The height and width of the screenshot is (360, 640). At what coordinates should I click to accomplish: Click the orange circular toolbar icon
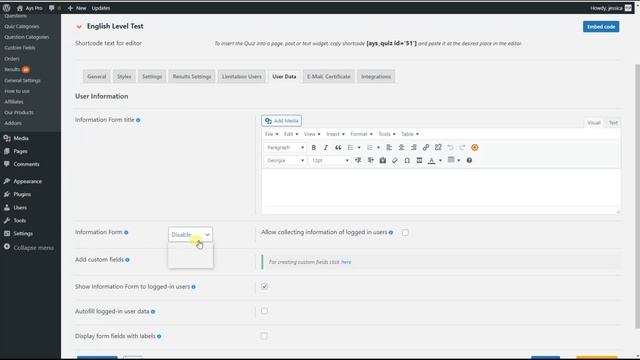pyautogui.click(x=475, y=147)
